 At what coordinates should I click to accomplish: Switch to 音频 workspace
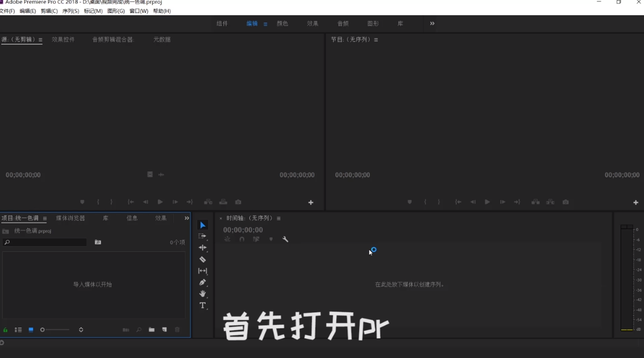pyautogui.click(x=343, y=23)
